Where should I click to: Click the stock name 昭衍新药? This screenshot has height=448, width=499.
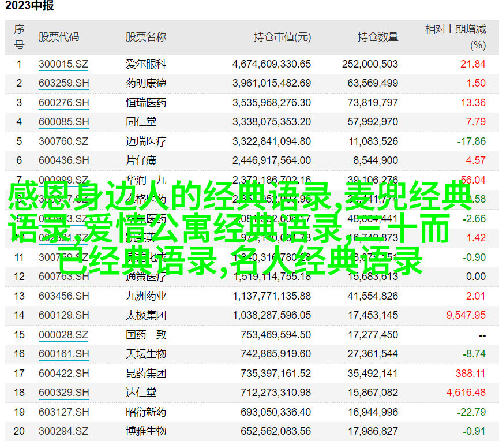tap(146, 412)
